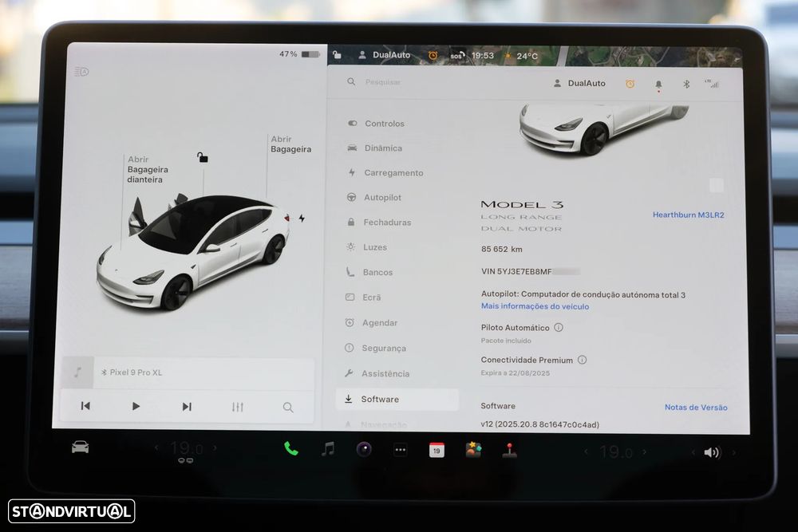Tap the Hearthburn M3LR2 vehicle name link

click(688, 215)
